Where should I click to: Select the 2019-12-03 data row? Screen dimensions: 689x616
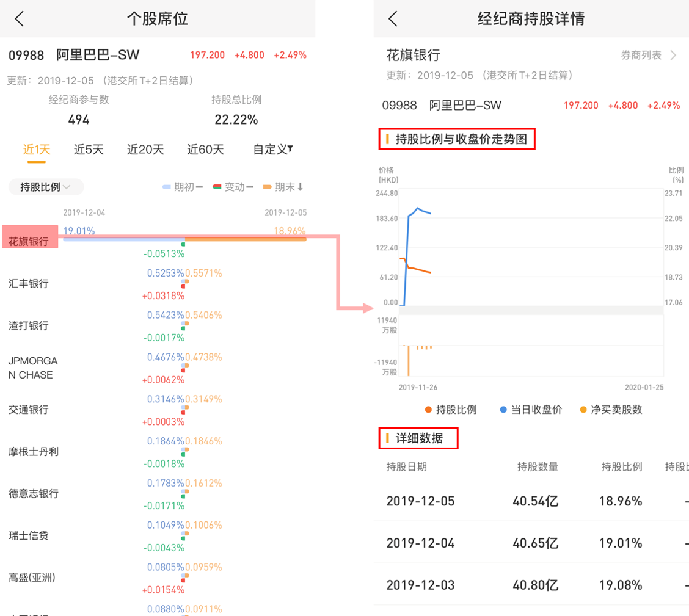(531, 585)
